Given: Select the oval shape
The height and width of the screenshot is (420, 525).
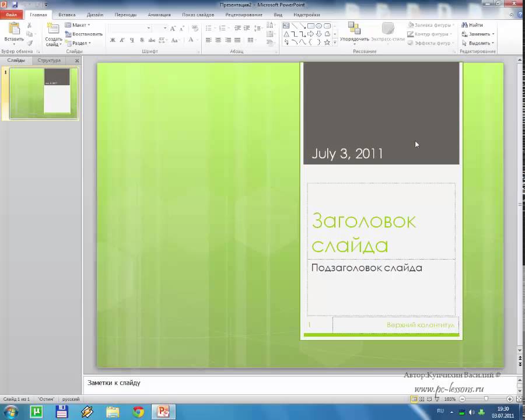Looking at the screenshot, I should pyautogui.click(x=318, y=26).
